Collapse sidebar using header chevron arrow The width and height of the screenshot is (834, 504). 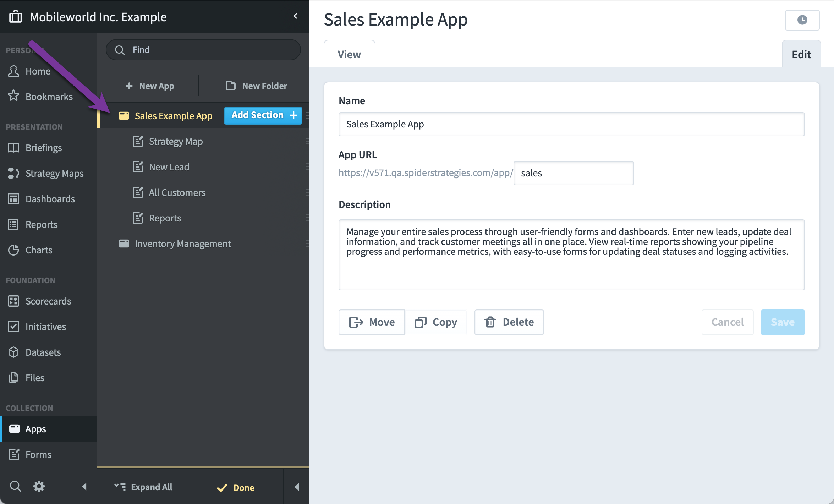point(295,16)
